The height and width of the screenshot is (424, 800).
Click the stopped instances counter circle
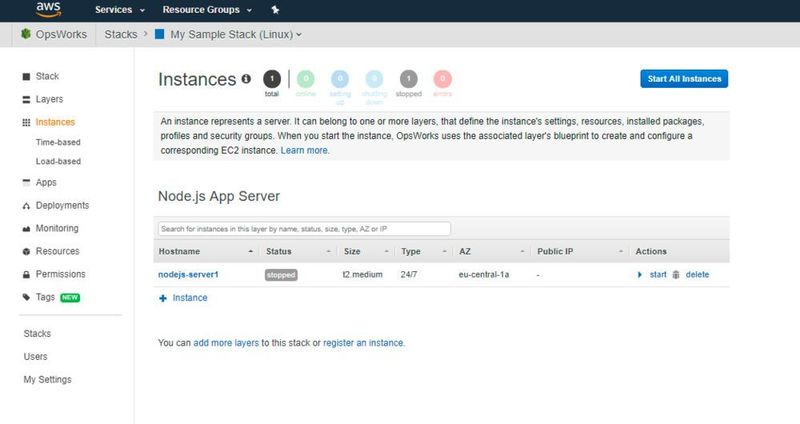[x=409, y=79]
